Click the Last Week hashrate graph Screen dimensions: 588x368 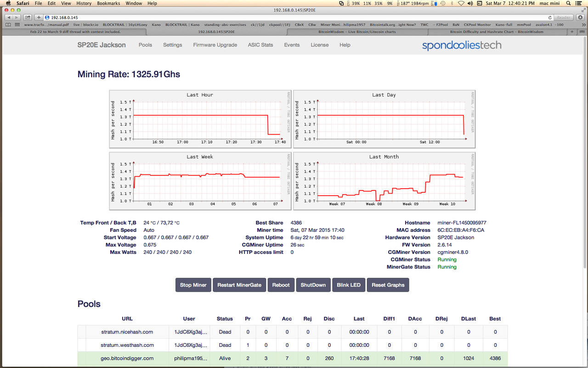(200, 181)
